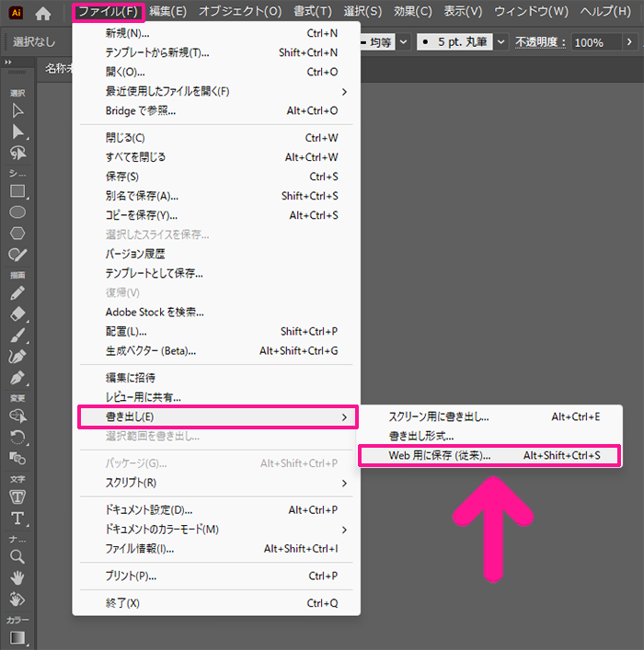Select the Curvature tool
644x650 pixels.
tap(17, 357)
